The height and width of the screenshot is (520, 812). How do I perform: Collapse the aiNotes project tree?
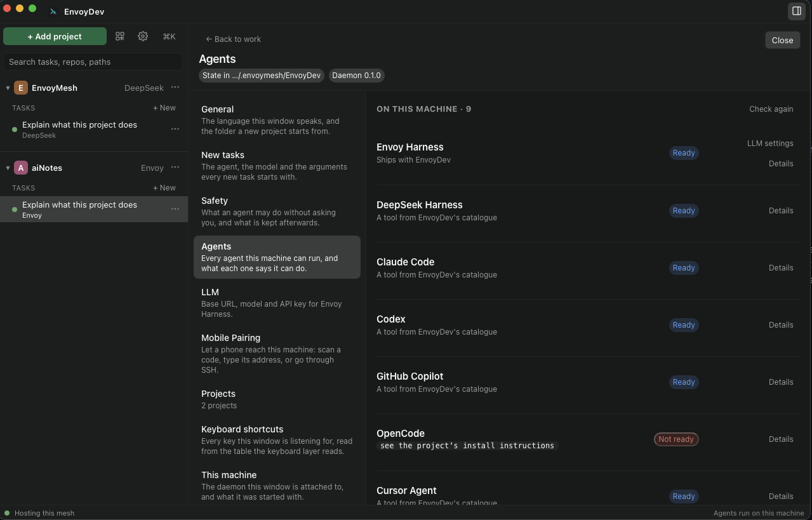pyautogui.click(x=8, y=168)
